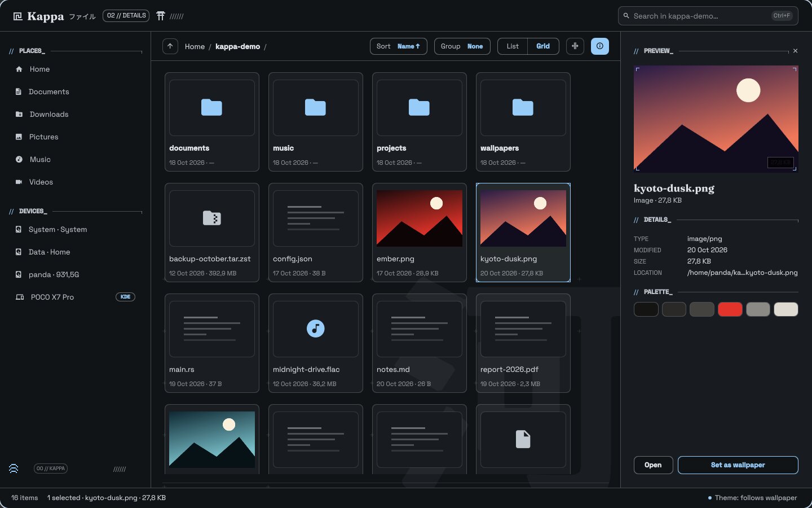Click the Kappa logo icon in the title bar

point(17,16)
